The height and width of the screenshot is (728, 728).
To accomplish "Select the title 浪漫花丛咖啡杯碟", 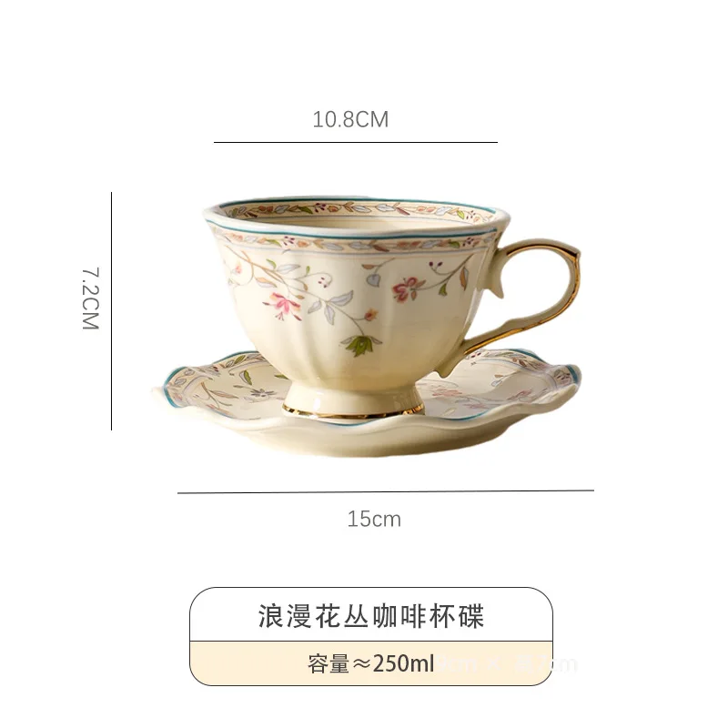I will point(371,616).
